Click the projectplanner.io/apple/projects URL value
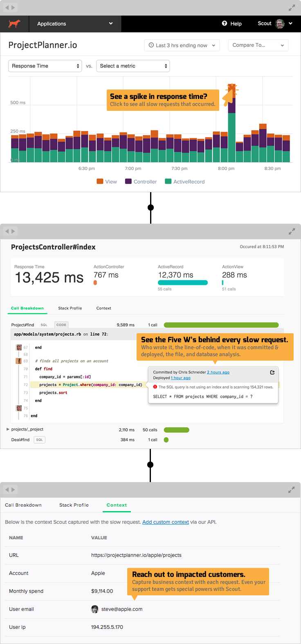301x644 pixels. click(136, 555)
